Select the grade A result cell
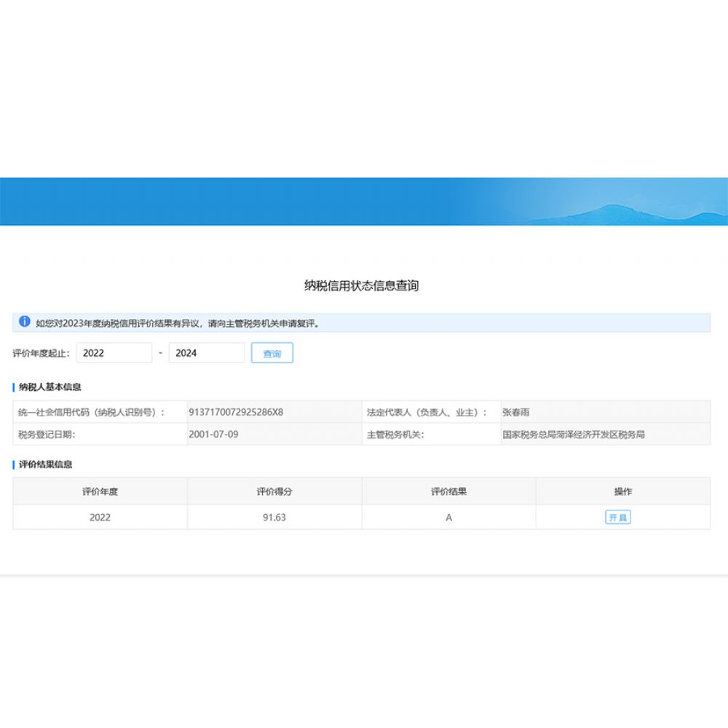The image size is (728, 728). (448, 517)
